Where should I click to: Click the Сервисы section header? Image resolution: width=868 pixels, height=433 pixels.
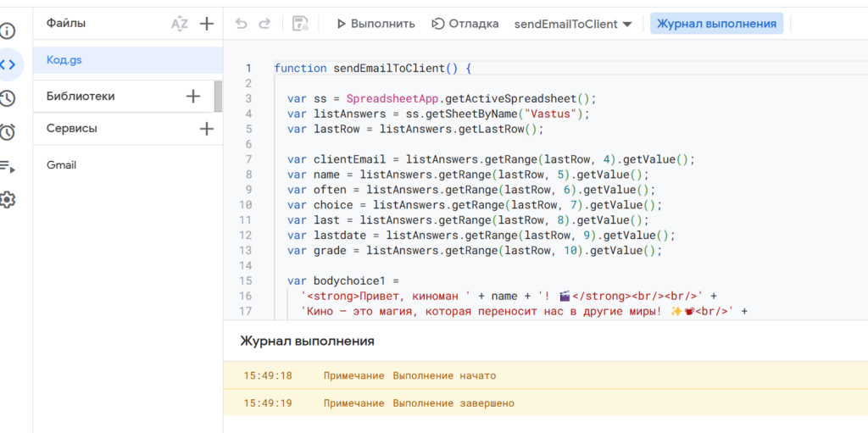(72, 129)
